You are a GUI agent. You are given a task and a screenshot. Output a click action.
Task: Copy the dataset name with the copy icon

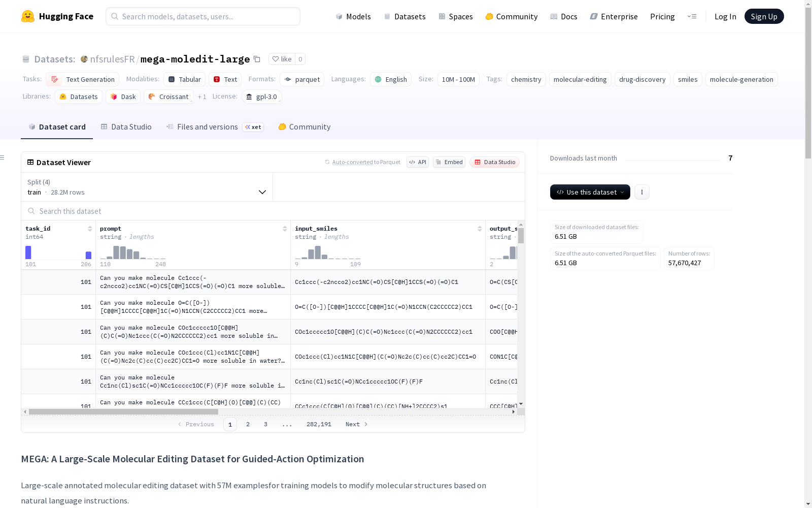coord(257,59)
